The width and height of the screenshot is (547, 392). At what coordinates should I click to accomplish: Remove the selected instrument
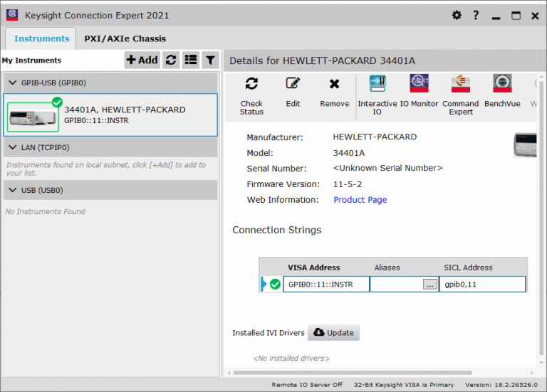[334, 84]
